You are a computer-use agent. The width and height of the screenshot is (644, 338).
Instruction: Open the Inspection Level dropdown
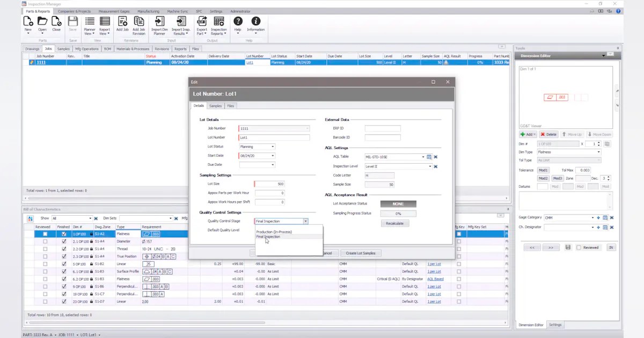point(429,166)
